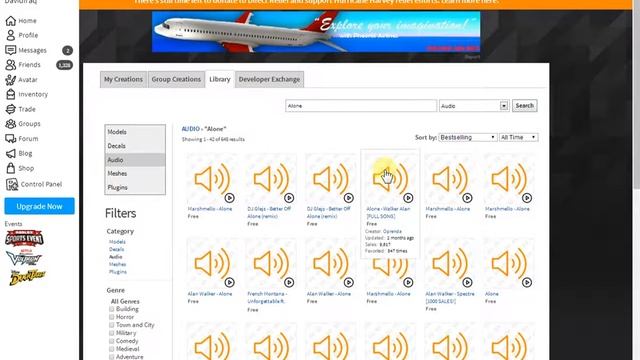640x360 pixels.
Task: Enable the Horror genre checkbox
Action: pyautogui.click(x=111, y=317)
